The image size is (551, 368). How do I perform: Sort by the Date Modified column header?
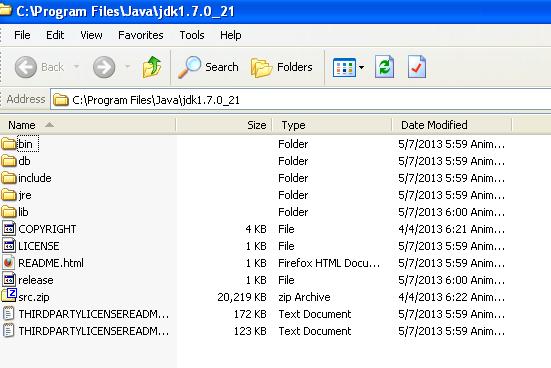[x=452, y=125]
